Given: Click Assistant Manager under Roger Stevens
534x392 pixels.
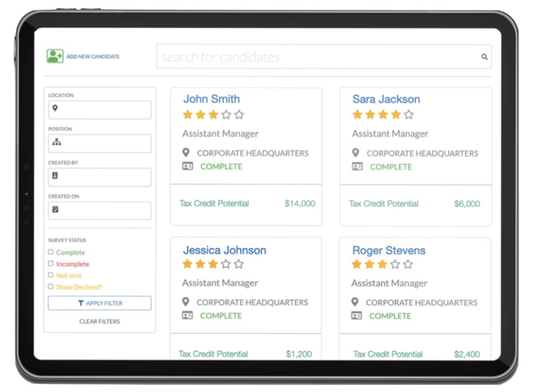Looking at the screenshot, I should pos(389,283).
